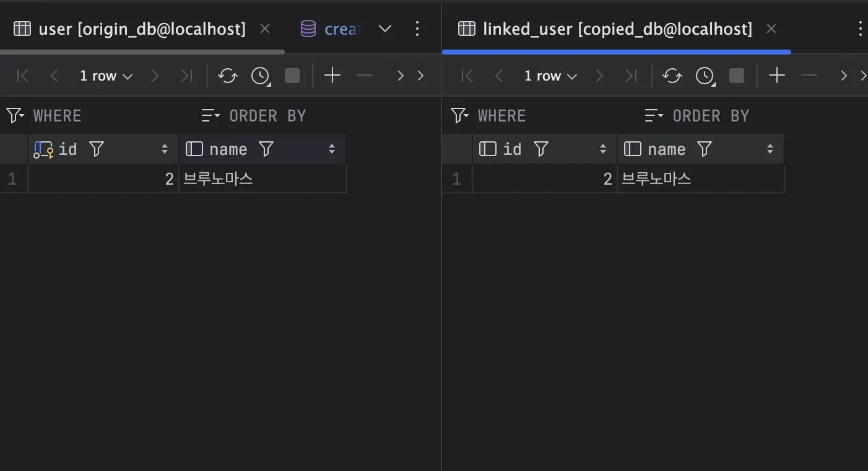Open the left tab bar's vertical dots menu
The height and width of the screenshot is (471, 868).
[x=417, y=29]
